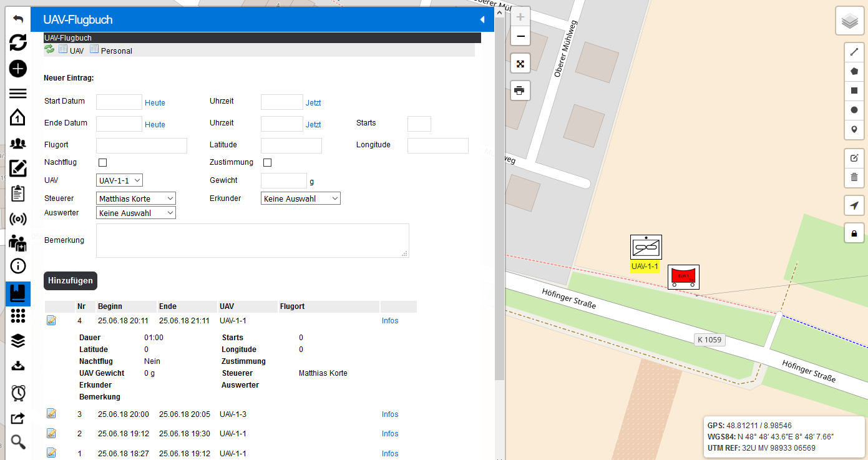Expand the Steuerer dropdown

[136, 198]
